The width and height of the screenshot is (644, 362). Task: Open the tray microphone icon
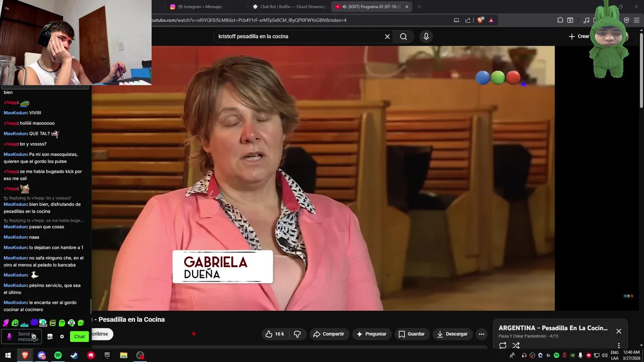580,355
